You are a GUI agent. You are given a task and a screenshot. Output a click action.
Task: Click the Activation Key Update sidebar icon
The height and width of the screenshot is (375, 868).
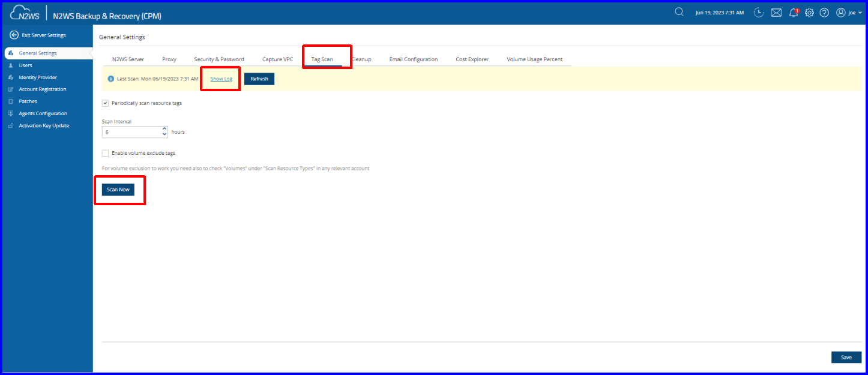[11, 125]
